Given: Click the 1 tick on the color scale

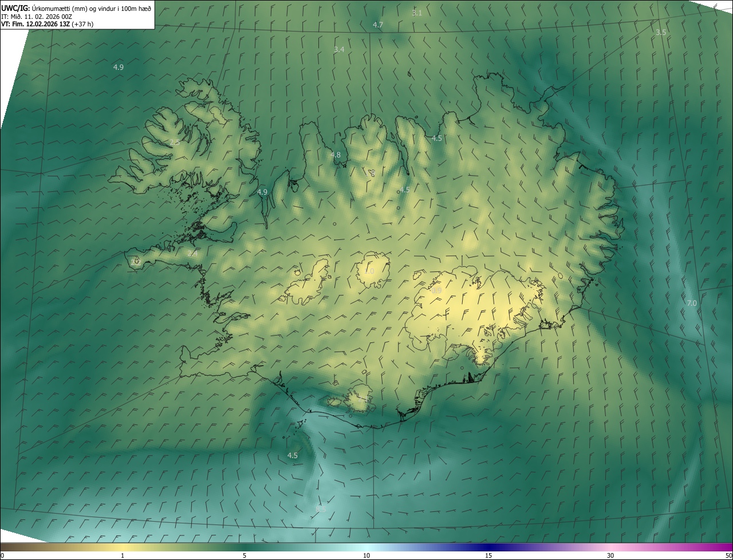Looking at the screenshot, I should (123, 555).
